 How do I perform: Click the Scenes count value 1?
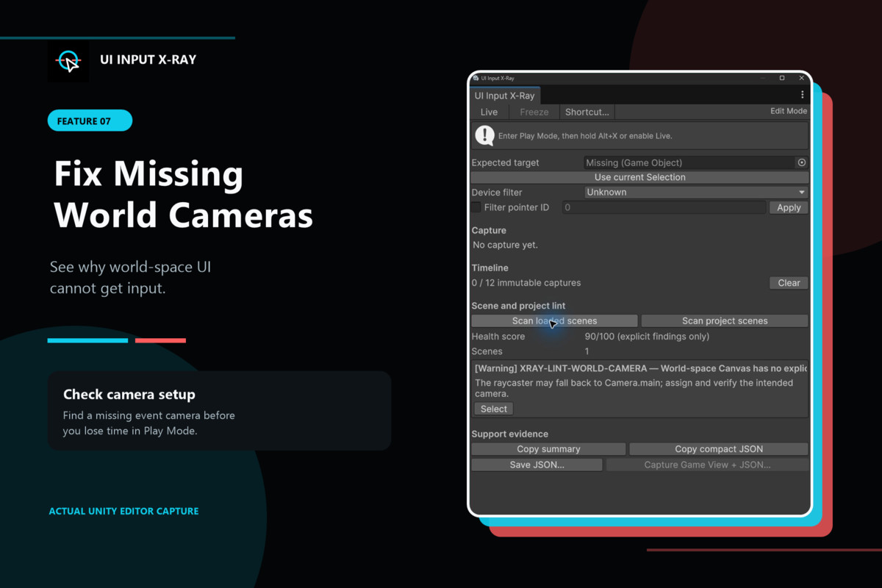coord(587,351)
